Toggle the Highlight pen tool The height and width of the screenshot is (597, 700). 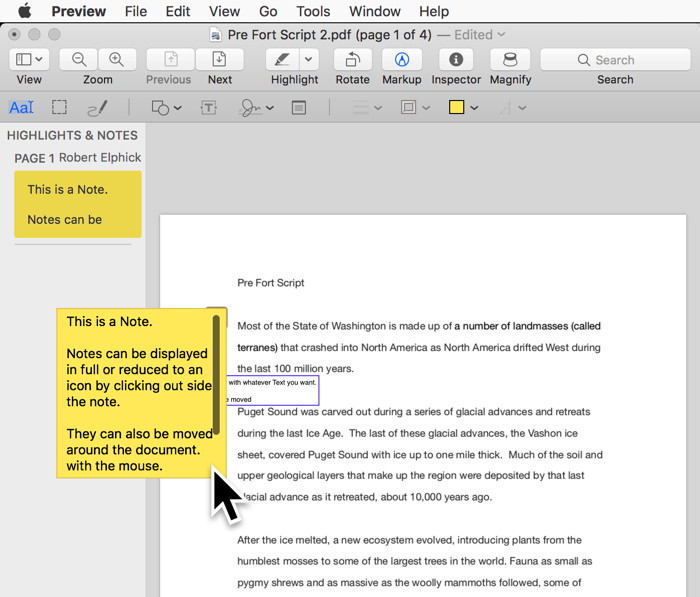(282, 59)
